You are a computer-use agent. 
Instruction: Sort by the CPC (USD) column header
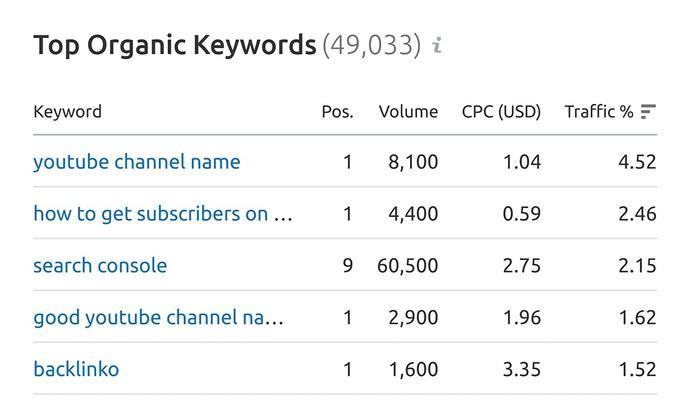point(501,112)
